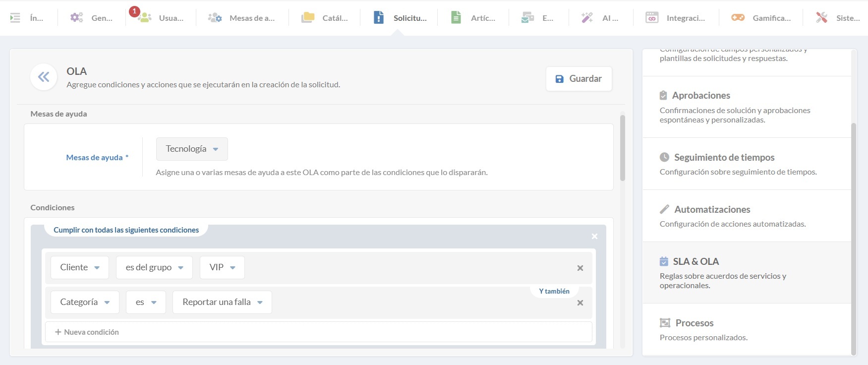Open the Gamifica... tab
The image size is (868, 365).
tap(761, 18)
